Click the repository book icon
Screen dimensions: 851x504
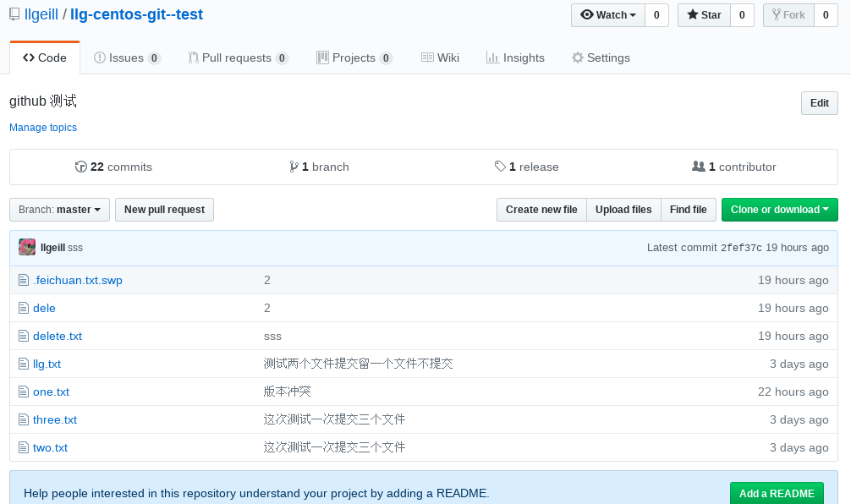pos(14,15)
